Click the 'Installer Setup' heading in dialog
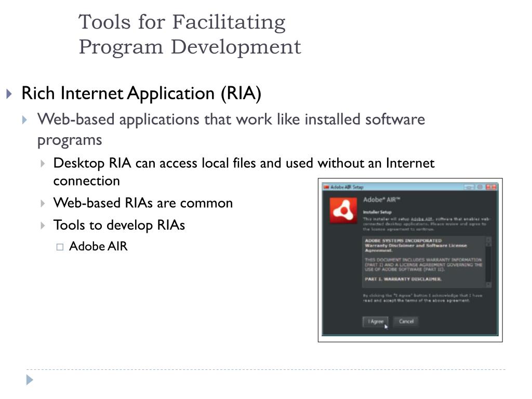This screenshot has width=532, height=399. (377, 212)
